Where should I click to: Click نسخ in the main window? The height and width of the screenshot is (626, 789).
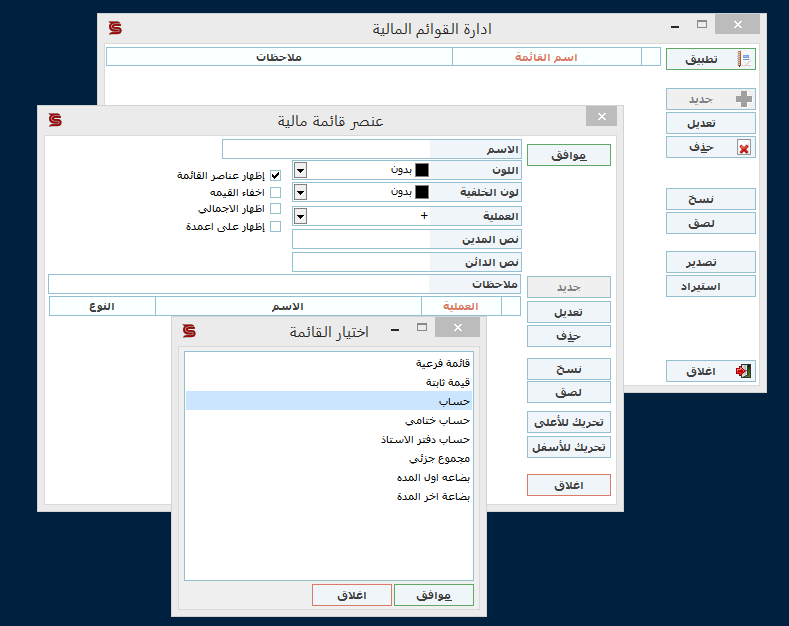pyautogui.click(x=711, y=199)
